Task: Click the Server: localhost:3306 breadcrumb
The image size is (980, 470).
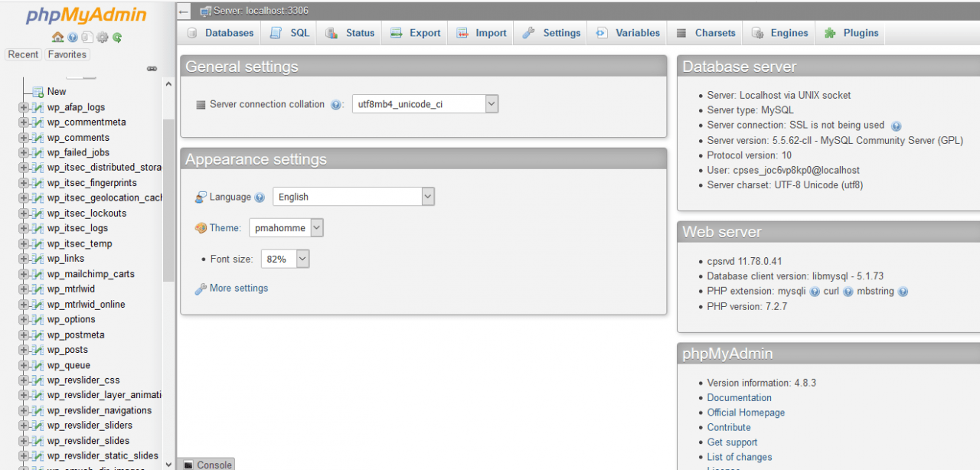Action: tap(260, 11)
